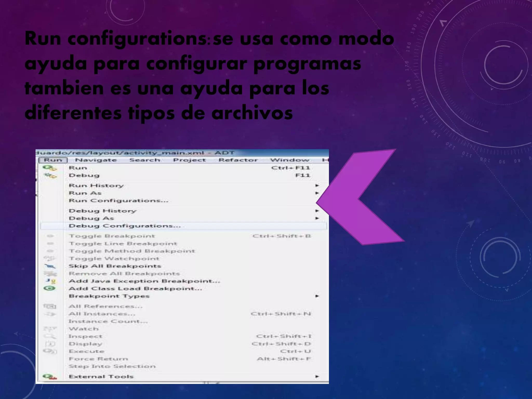Open the Run menu in menu bar

[53, 160]
